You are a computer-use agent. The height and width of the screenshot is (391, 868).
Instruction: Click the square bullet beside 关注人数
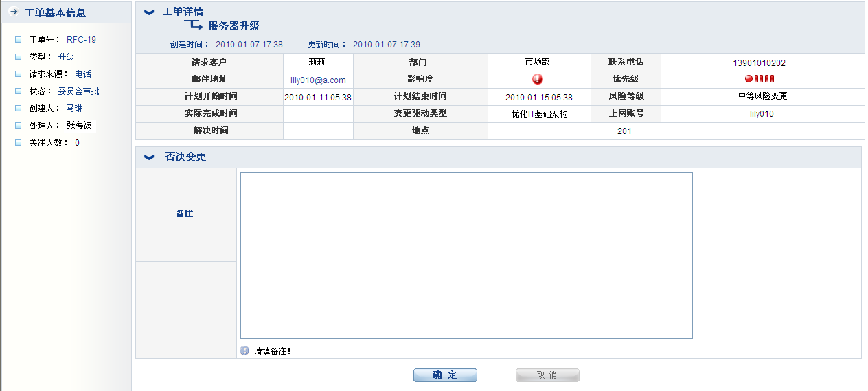19,143
